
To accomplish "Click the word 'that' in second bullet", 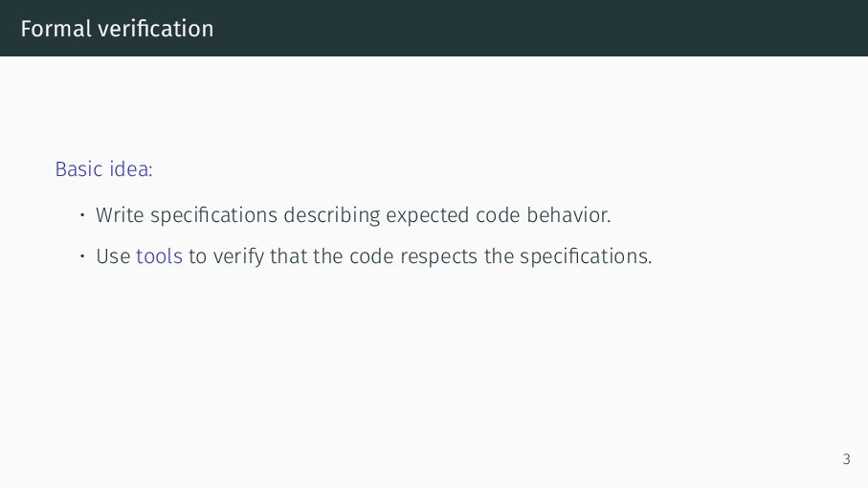I will [288, 256].
